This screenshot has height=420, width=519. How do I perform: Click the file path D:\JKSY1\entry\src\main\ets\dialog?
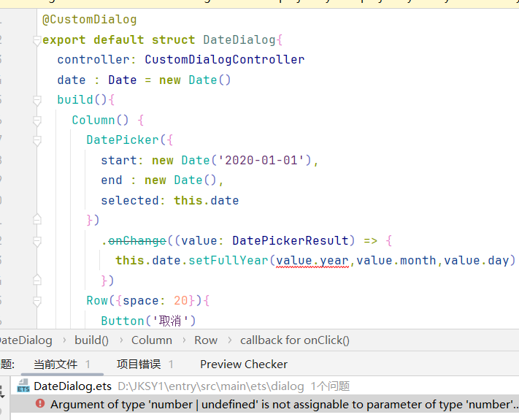tap(211, 386)
